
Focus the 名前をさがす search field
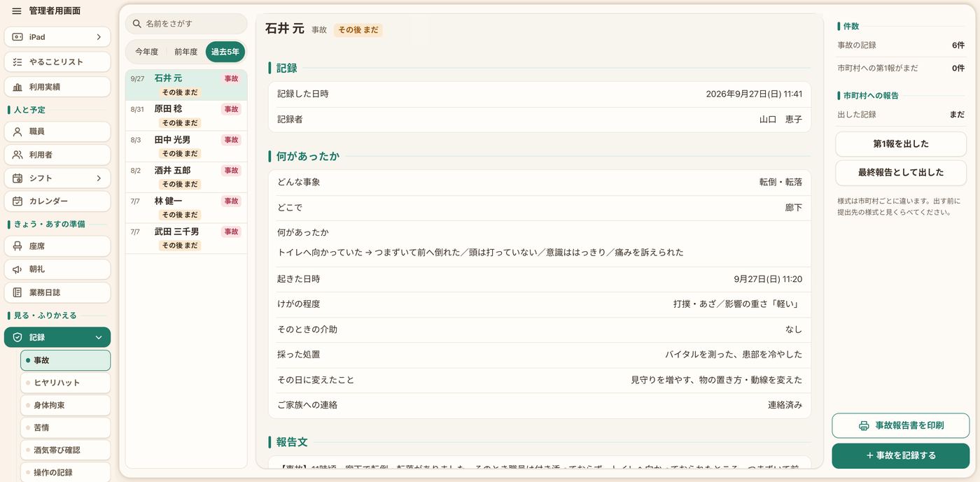(186, 24)
